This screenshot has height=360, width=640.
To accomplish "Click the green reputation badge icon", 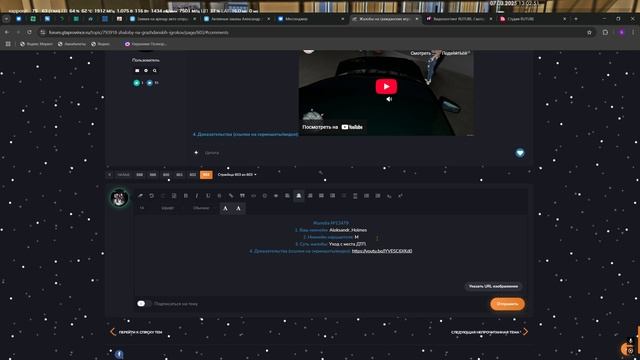I will coord(137,83).
